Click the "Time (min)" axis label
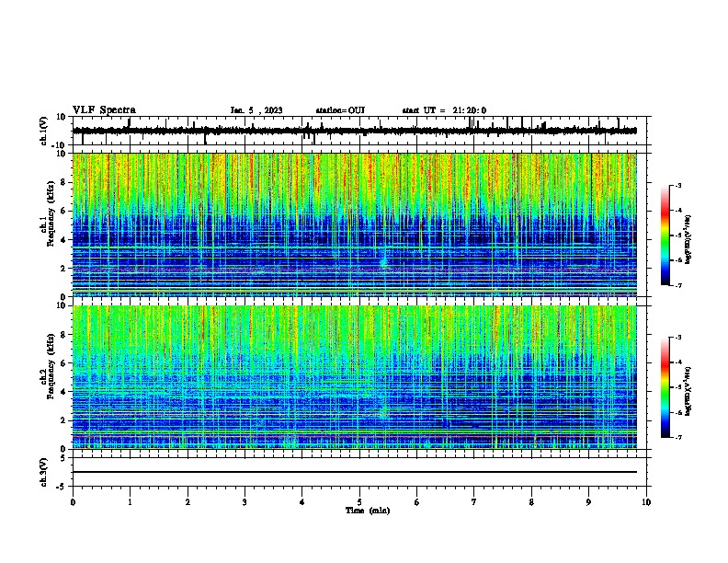Image resolution: width=728 pixels, height=563 pixels. pyautogui.click(x=368, y=511)
